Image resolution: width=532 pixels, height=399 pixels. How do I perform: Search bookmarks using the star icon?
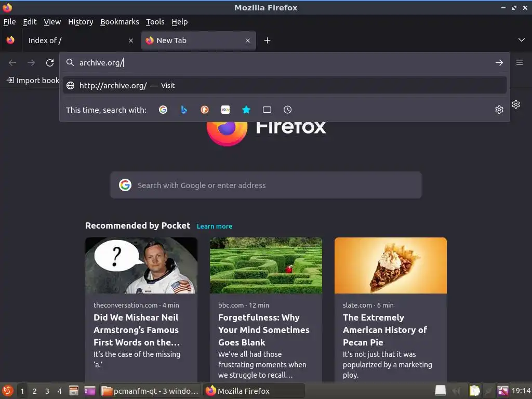pyautogui.click(x=246, y=110)
